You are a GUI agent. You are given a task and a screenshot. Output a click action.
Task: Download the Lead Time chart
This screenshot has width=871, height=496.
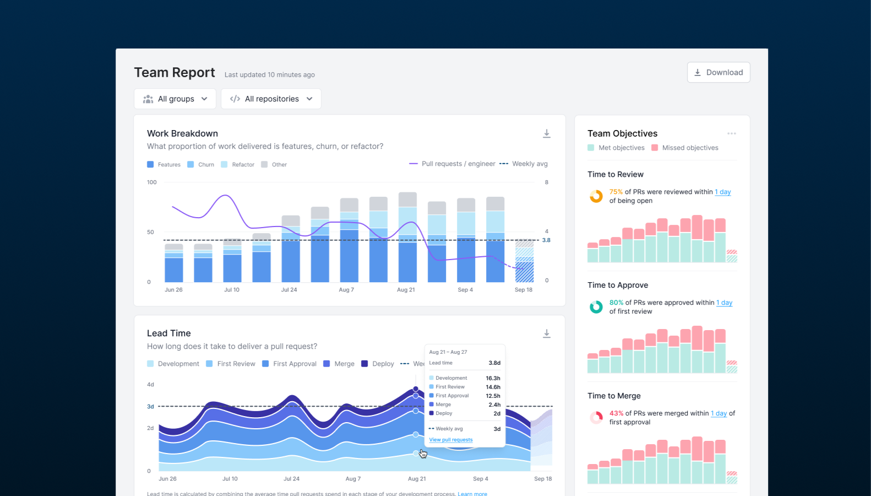[x=546, y=334]
